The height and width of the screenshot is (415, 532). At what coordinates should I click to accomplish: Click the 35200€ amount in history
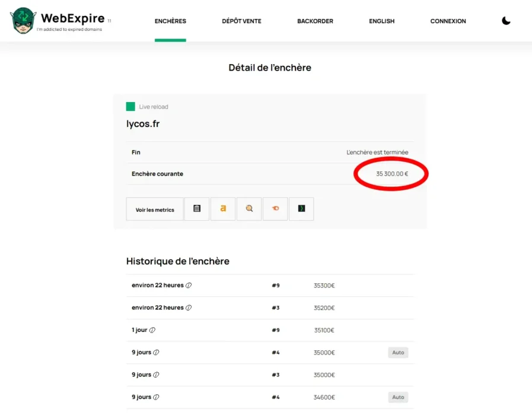pyautogui.click(x=324, y=308)
